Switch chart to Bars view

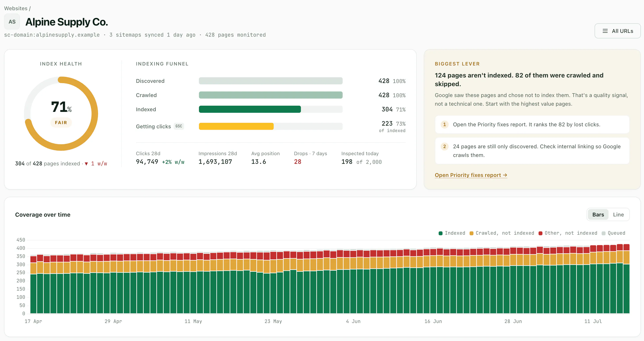click(x=598, y=214)
